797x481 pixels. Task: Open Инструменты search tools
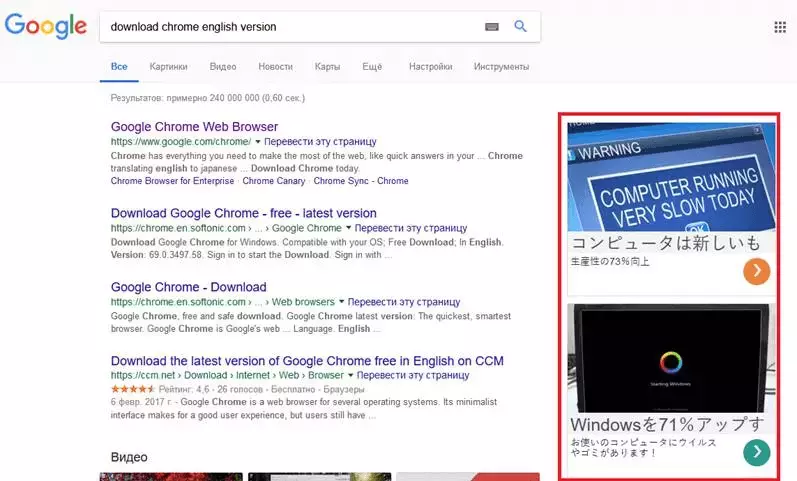501,67
